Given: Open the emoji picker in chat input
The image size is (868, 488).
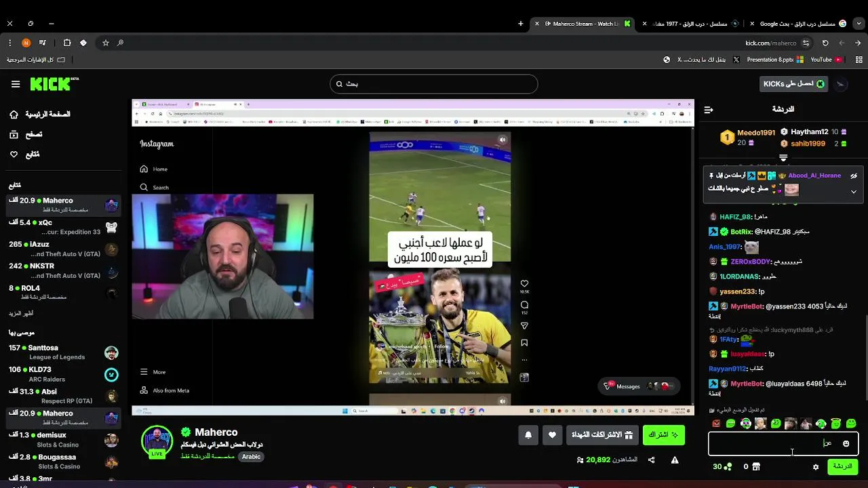Looking at the screenshot, I should 846,444.
